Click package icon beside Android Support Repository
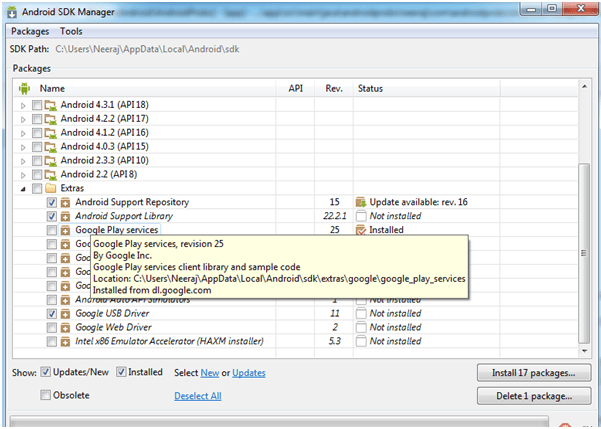 [66, 202]
